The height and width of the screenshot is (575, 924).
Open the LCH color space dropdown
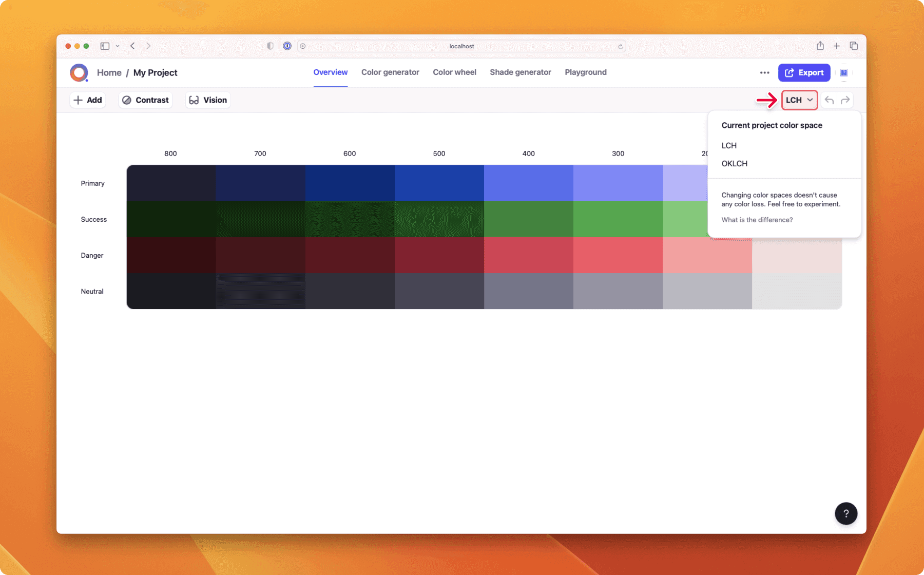click(799, 100)
